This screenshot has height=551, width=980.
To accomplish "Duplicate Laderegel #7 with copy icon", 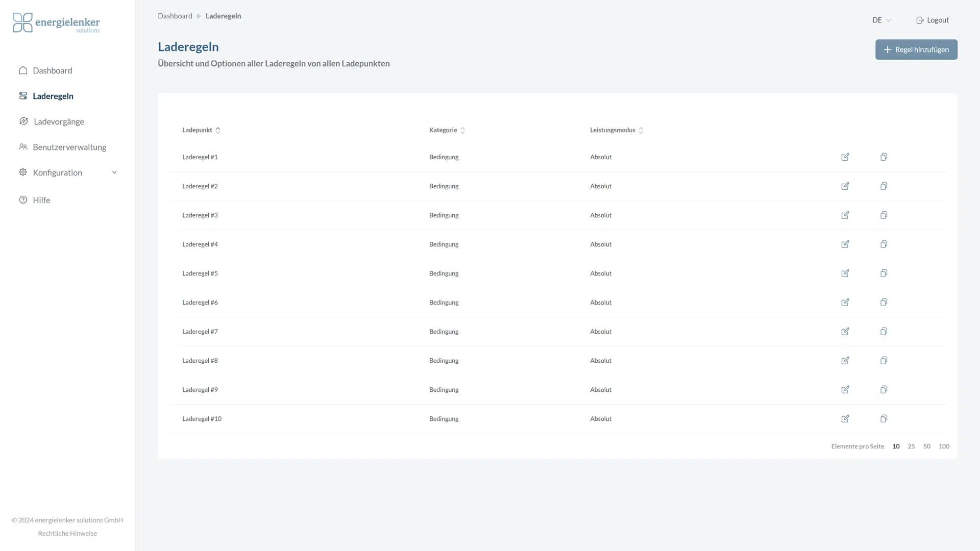I will [x=884, y=332].
